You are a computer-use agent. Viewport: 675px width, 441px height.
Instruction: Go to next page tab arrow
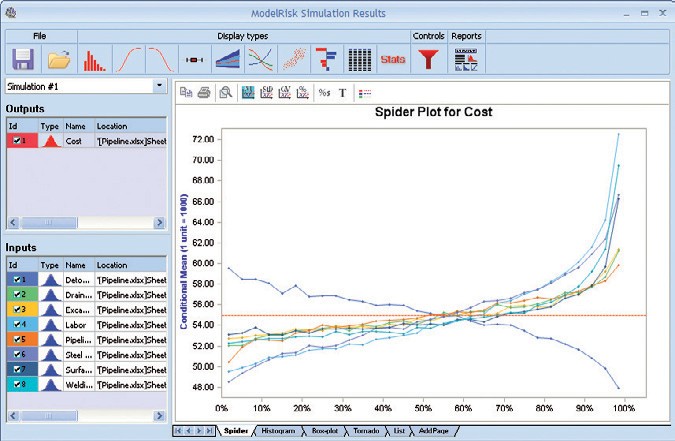pos(199,431)
